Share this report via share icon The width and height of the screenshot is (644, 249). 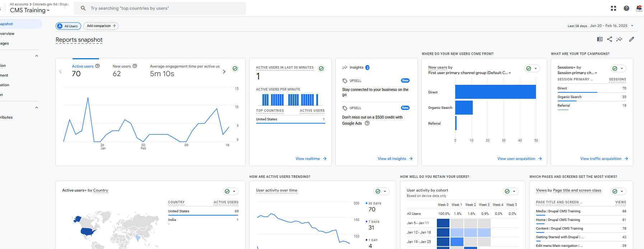[610, 39]
